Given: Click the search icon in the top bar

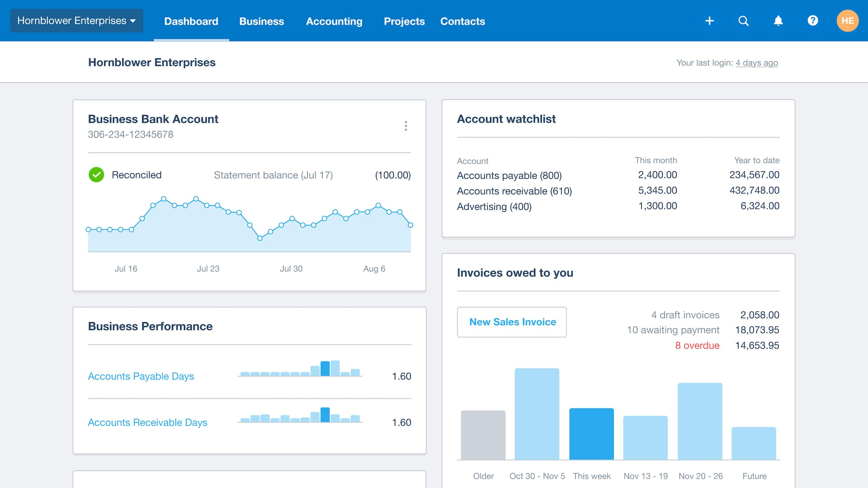Looking at the screenshot, I should click(743, 21).
